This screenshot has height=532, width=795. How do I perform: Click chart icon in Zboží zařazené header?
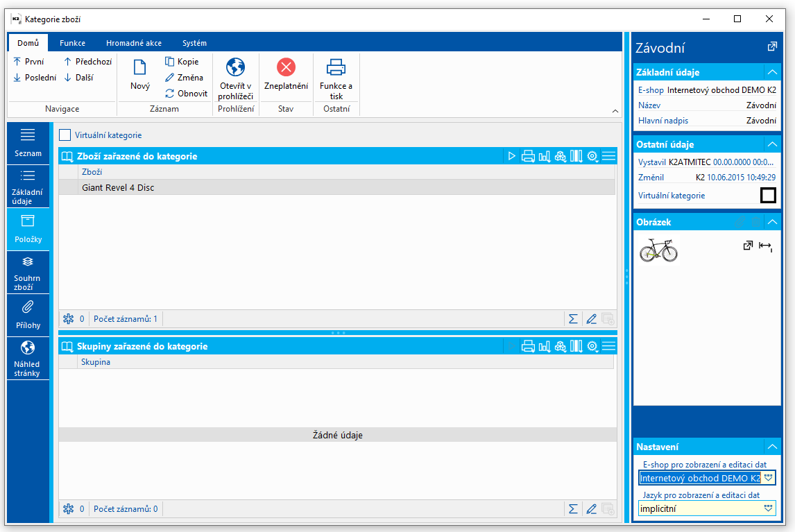tap(544, 156)
